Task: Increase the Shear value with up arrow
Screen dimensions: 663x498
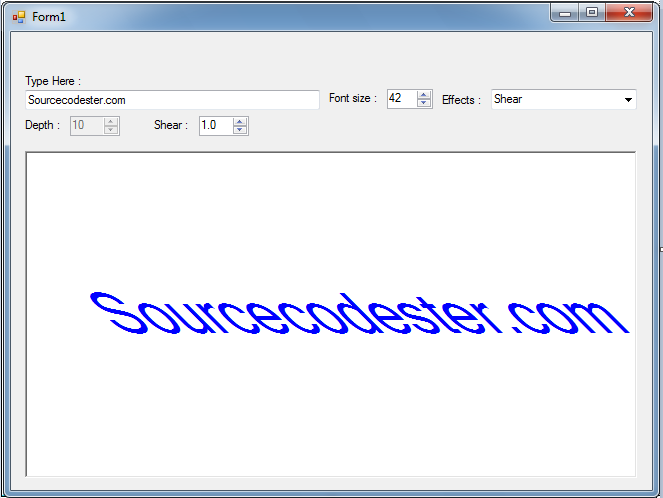Action: pyautogui.click(x=240, y=122)
